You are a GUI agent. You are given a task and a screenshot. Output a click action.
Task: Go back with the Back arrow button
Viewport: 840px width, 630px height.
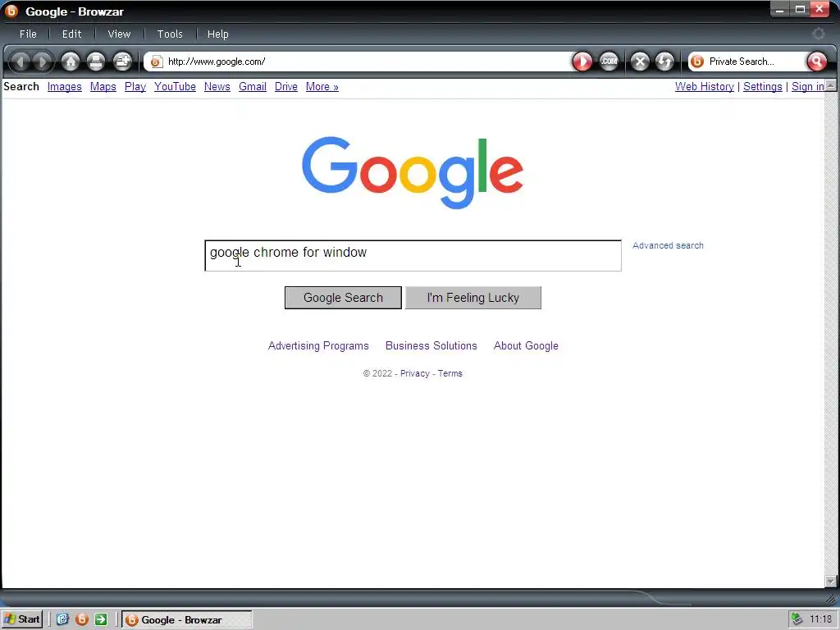tap(21, 62)
